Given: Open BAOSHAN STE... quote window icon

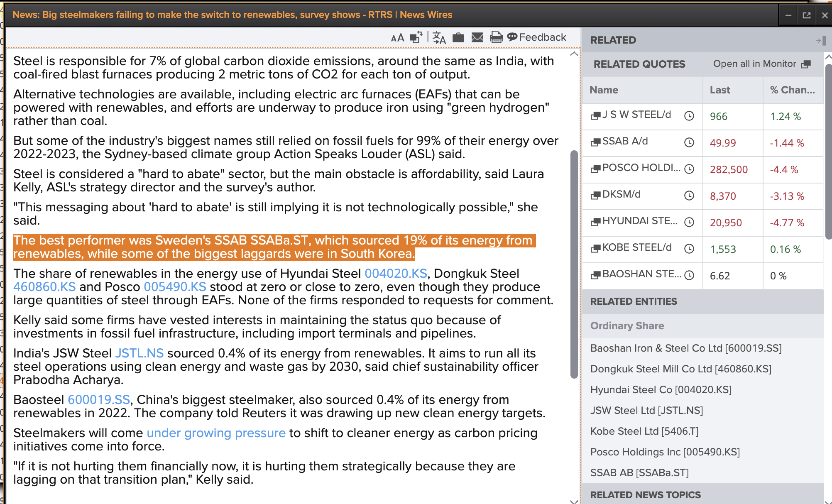Looking at the screenshot, I should 596,275.
